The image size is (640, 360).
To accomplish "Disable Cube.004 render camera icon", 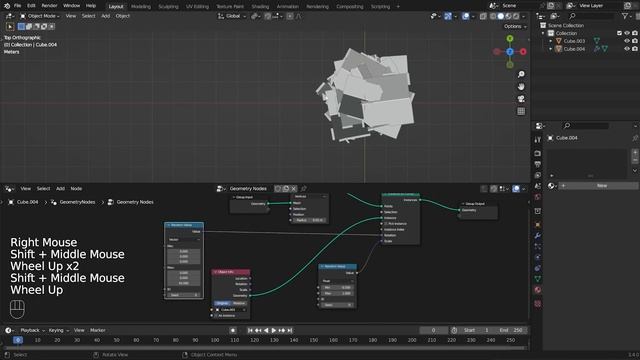I will click(635, 49).
